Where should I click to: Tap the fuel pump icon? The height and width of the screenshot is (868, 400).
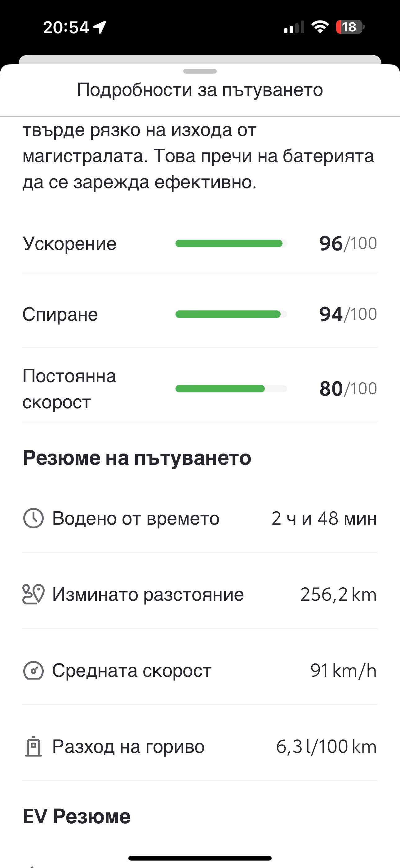click(x=33, y=746)
